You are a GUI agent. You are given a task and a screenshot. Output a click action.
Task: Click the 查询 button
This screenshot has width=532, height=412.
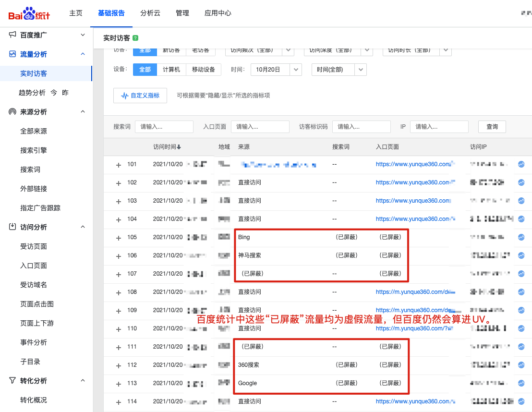tap(492, 127)
